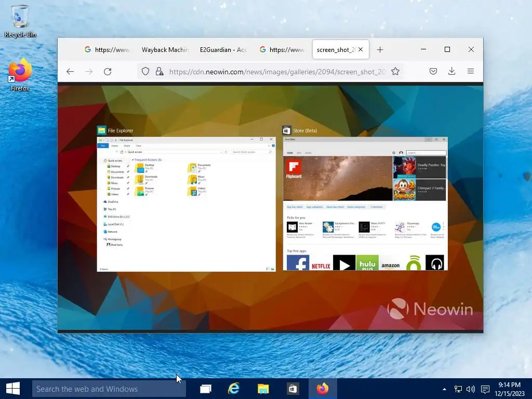View site security via the padlock icon
This screenshot has width=532, height=399.
(159, 72)
